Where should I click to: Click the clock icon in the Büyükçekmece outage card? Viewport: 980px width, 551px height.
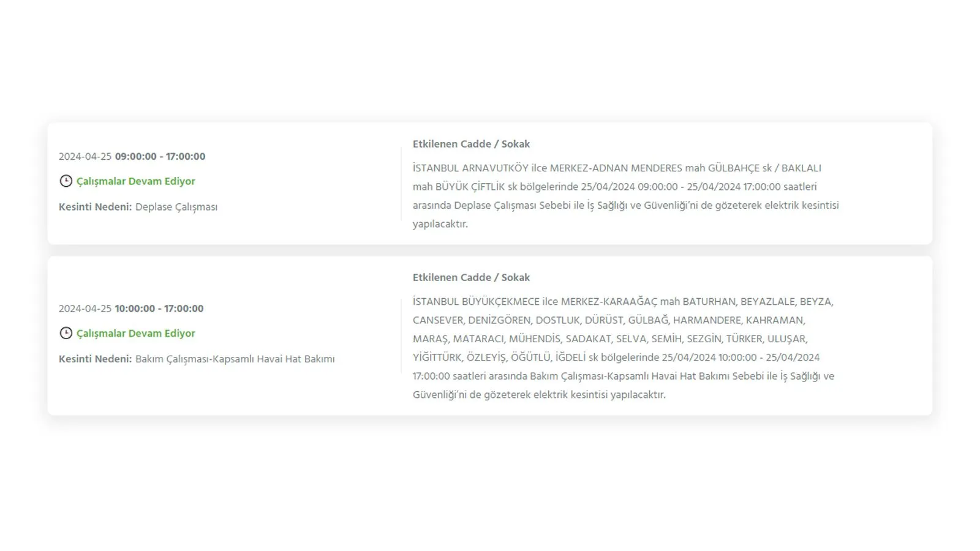pos(66,333)
